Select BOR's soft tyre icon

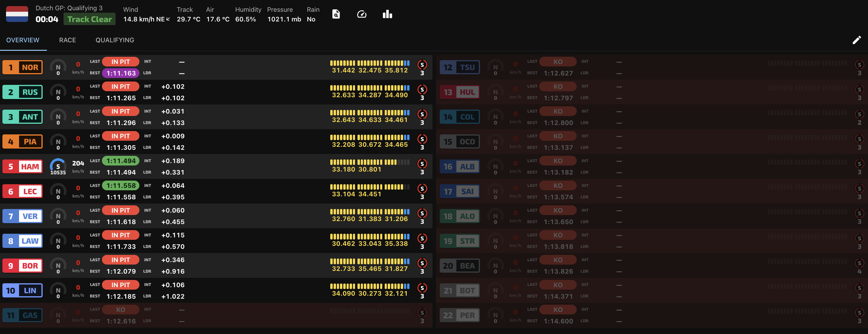tap(422, 263)
